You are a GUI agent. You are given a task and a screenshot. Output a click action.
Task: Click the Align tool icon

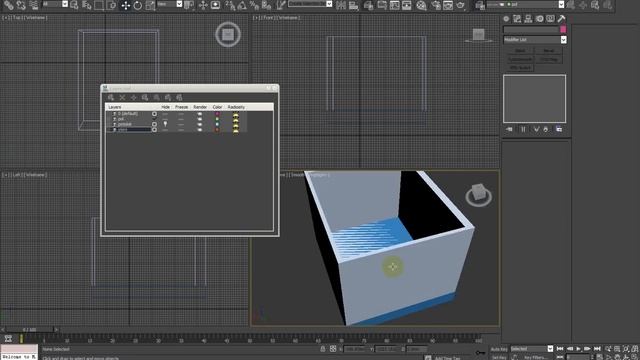(x=353, y=5)
